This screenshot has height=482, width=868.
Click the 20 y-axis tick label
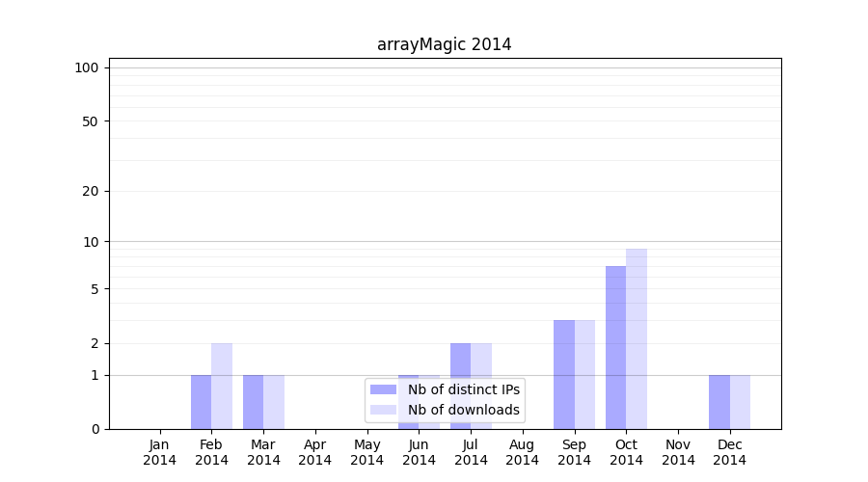coord(91,191)
